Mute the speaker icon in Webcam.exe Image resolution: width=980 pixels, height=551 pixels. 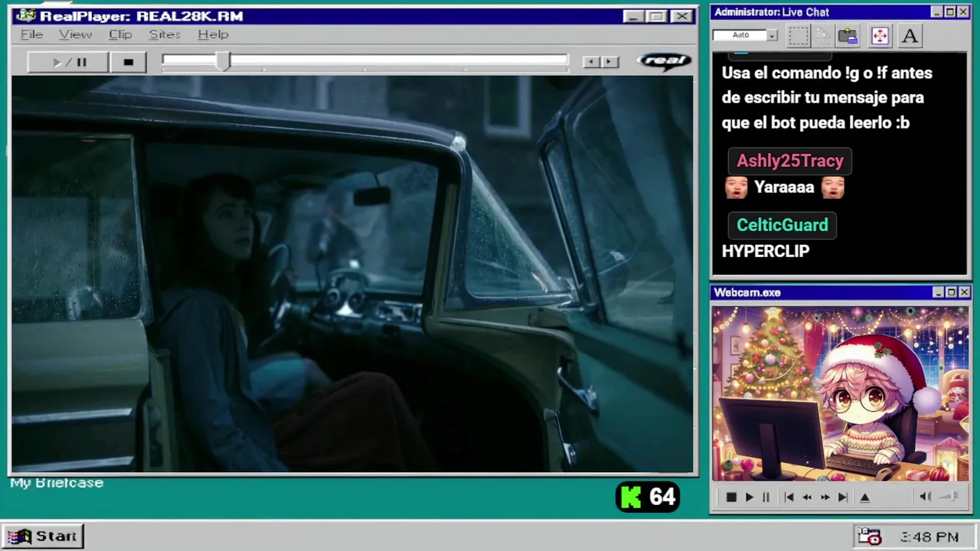click(x=925, y=497)
